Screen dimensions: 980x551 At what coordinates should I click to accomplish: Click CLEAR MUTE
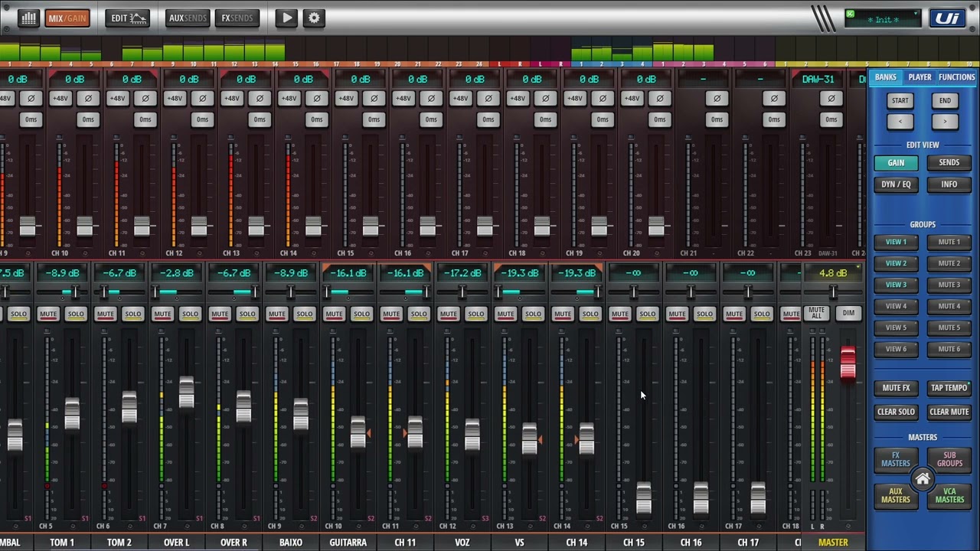point(949,412)
